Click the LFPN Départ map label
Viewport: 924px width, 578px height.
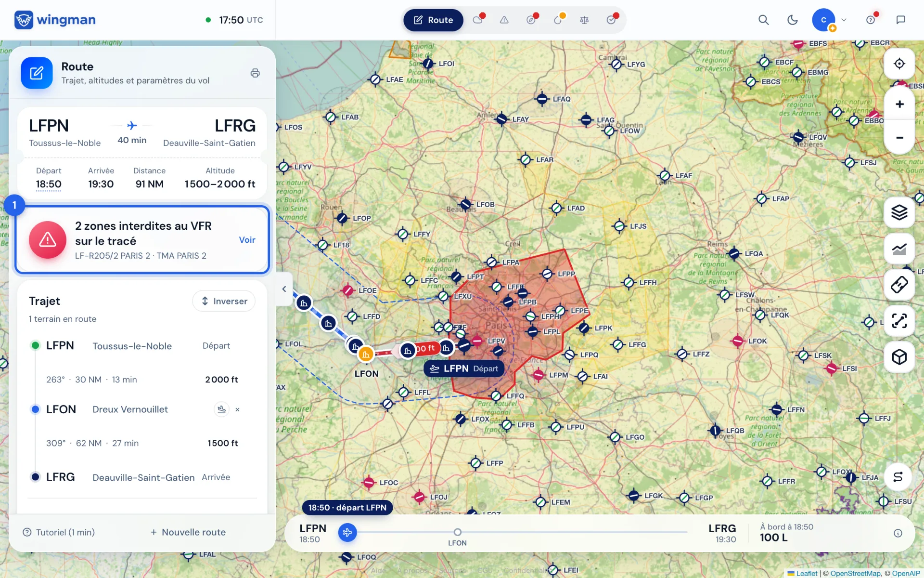point(464,368)
